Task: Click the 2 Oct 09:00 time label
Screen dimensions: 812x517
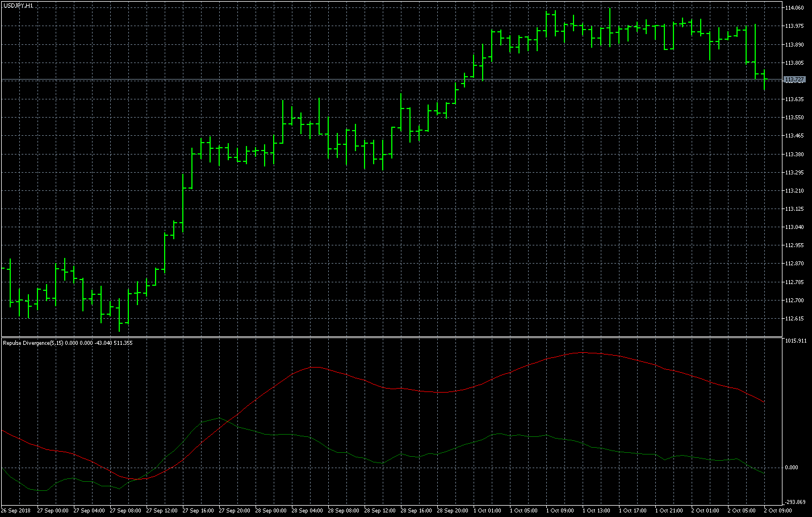Action: point(778,511)
